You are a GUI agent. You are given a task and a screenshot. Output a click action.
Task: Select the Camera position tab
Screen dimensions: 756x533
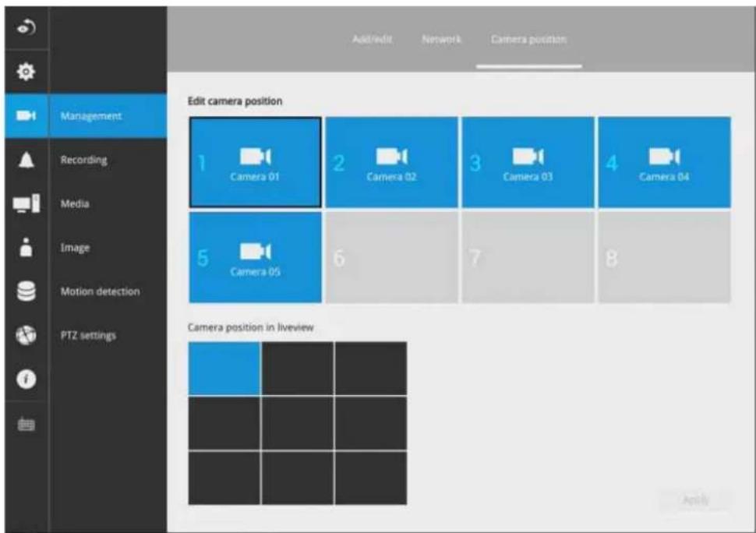(x=528, y=39)
